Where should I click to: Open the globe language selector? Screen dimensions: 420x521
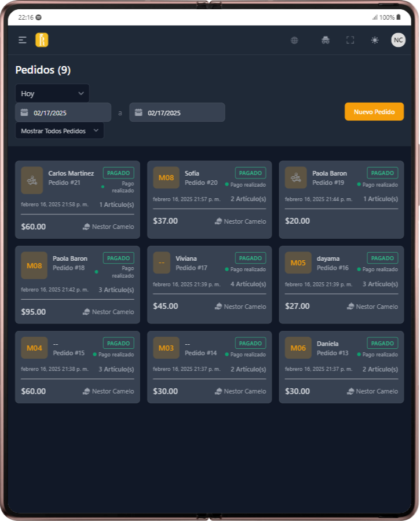coord(294,40)
